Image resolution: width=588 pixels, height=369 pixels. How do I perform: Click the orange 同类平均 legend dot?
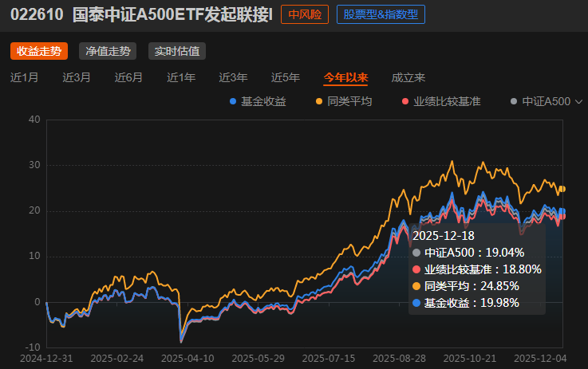point(319,101)
